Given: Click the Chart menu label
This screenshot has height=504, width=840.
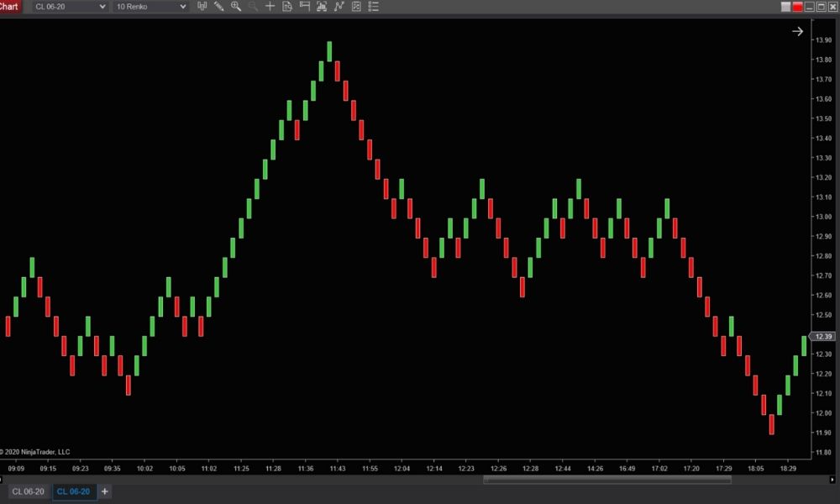Looking at the screenshot, I should [x=9, y=7].
